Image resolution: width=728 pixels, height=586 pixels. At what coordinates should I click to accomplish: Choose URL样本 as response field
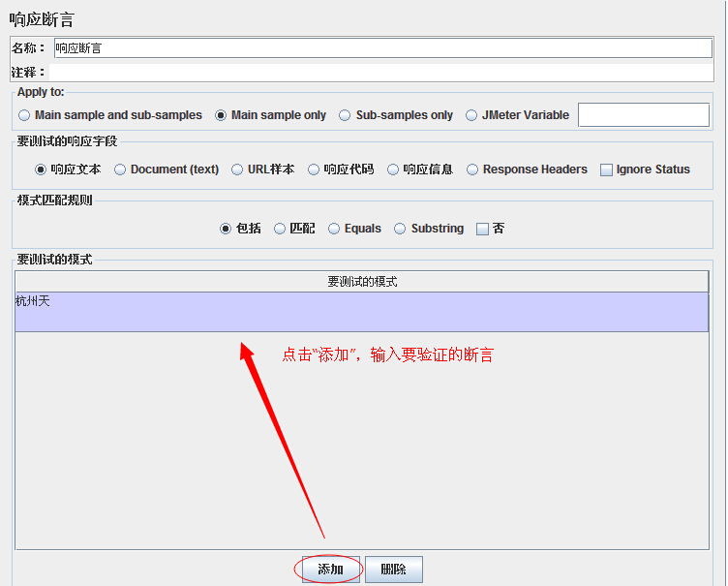[237, 170]
